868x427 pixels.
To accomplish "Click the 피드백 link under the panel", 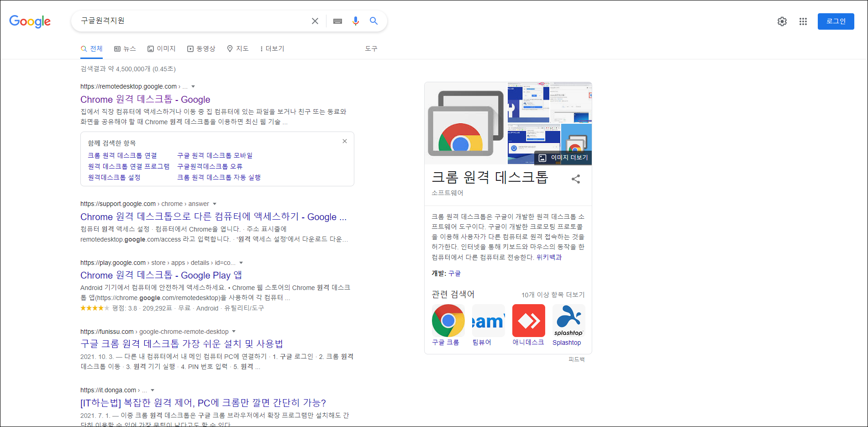I will pos(576,359).
